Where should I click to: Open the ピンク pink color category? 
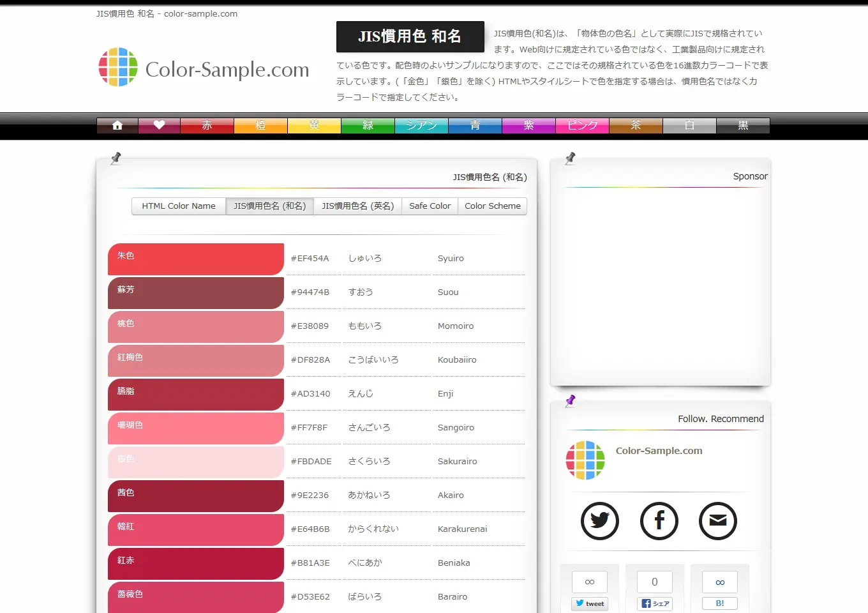(x=582, y=125)
